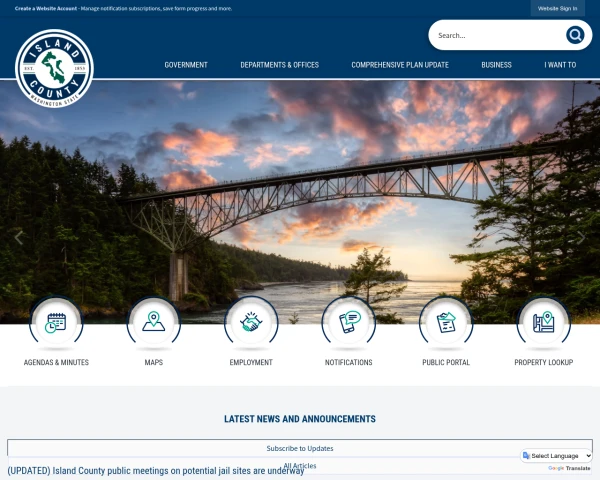This screenshot has width=600, height=480.
Task: Open the updated jail sites meetings article
Action: (x=156, y=470)
